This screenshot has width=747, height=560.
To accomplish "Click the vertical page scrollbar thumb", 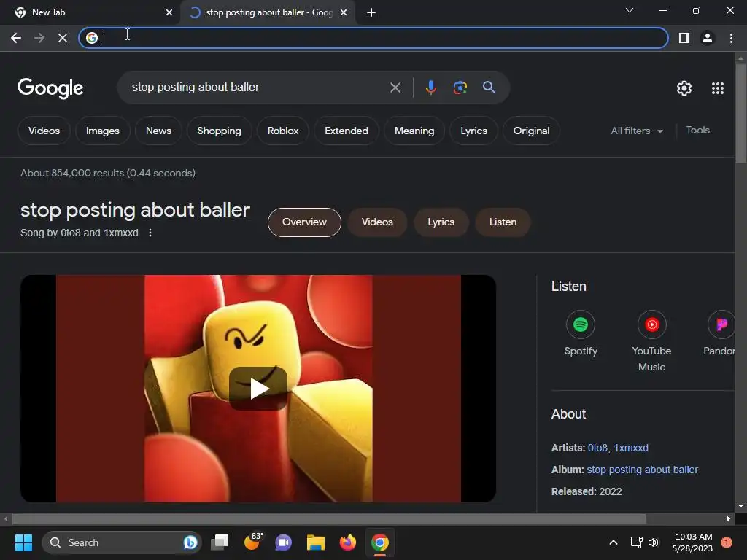I will coord(740,113).
